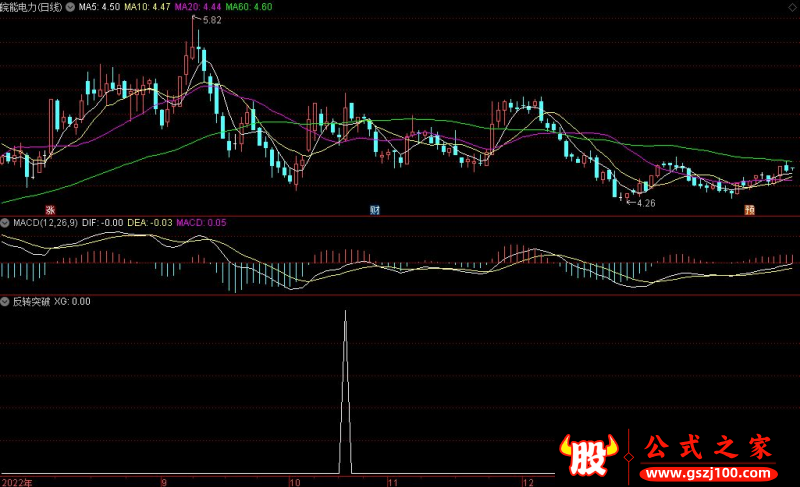Click the DIF: -0.00 value

[103, 223]
